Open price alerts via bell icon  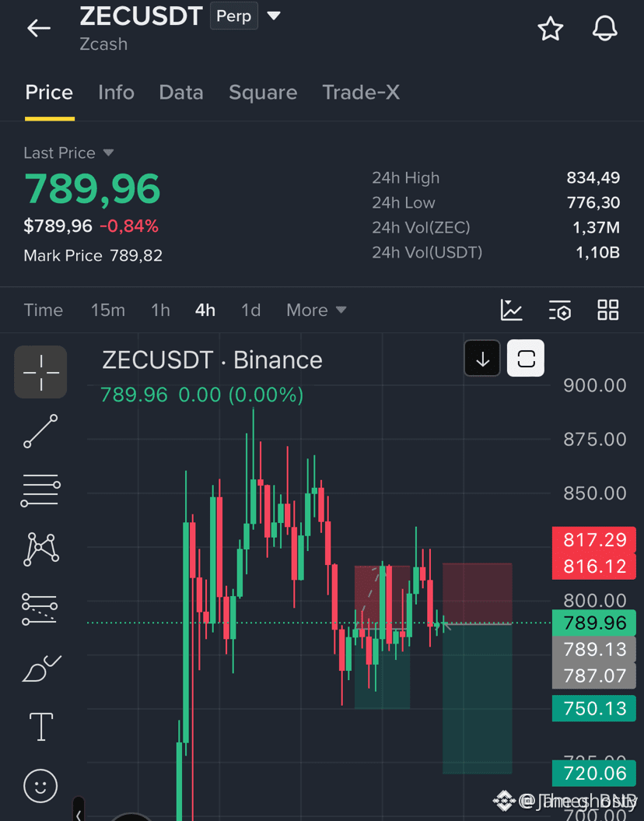pyautogui.click(x=605, y=28)
